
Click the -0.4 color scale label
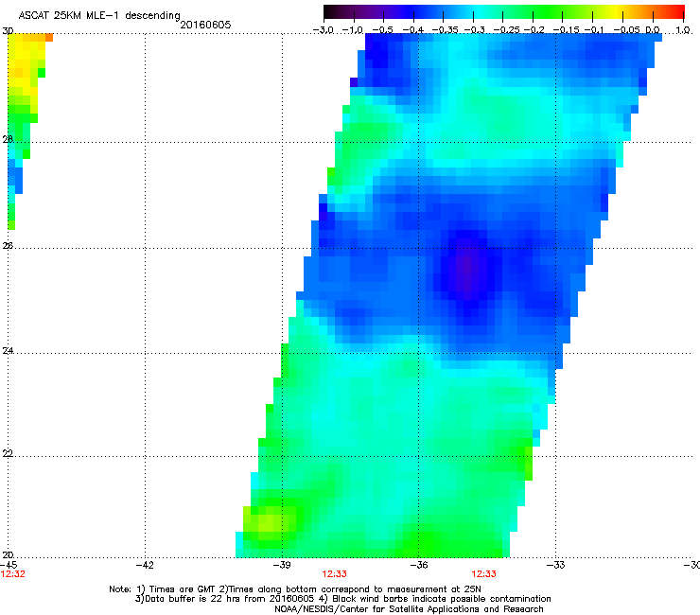[413, 30]
